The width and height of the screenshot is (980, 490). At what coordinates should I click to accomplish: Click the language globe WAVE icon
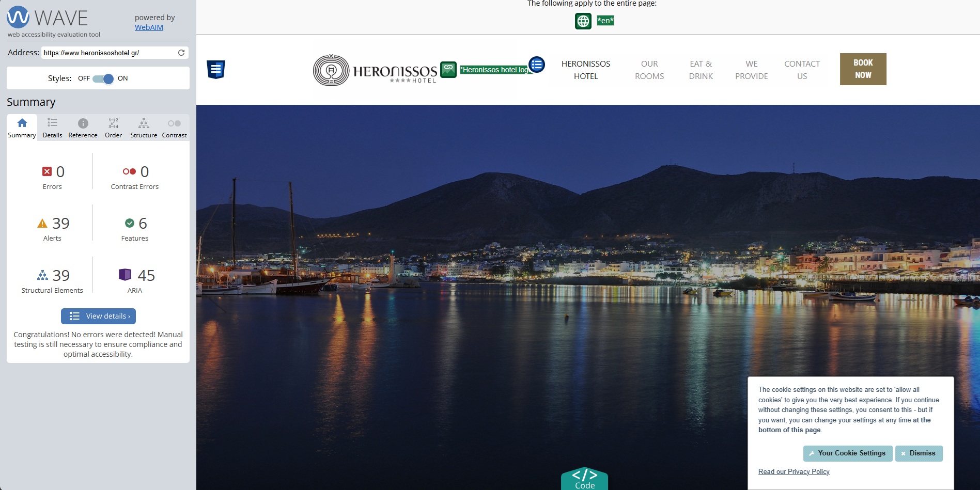coord(583,21)
